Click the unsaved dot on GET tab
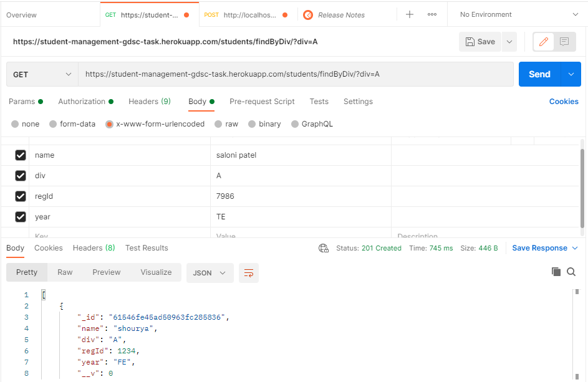Viewport: 588px width, 382px height. tap(186, 15)
